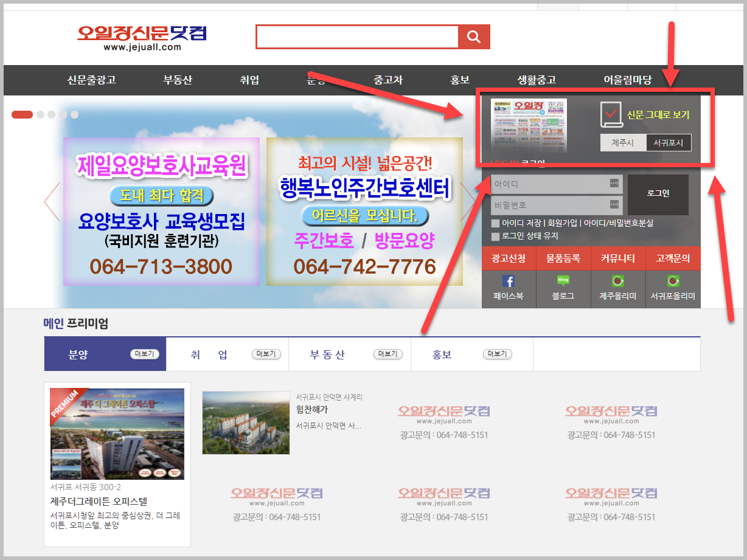Click the 오일장신문닷컴 site logo
The height and width of the screenshot is (560, 747).
click(x=142, y=38)
